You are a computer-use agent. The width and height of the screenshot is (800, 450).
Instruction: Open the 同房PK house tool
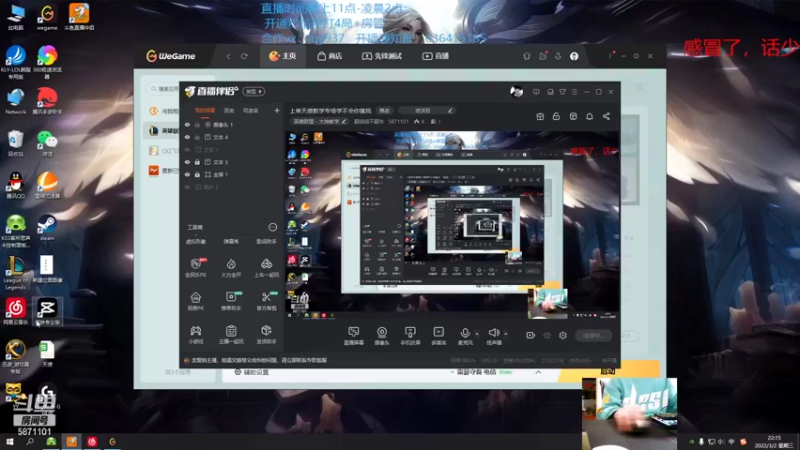pyautogui.click(x=196, y=301)
